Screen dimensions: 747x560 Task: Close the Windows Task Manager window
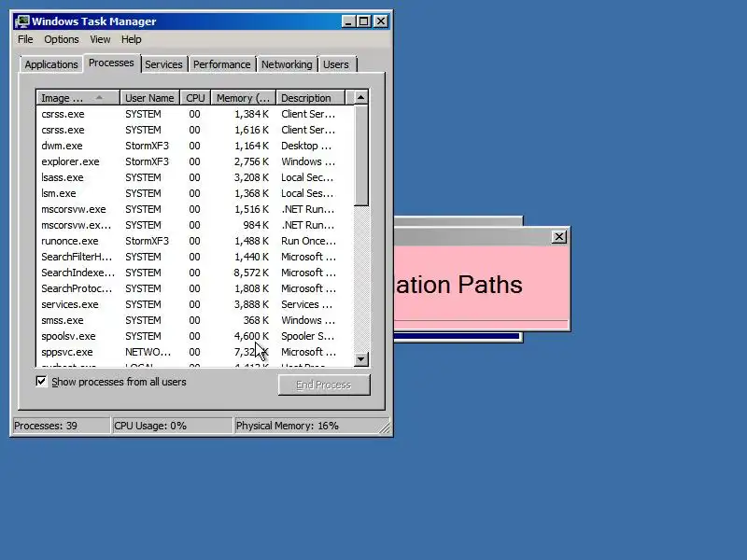[381, 21]
